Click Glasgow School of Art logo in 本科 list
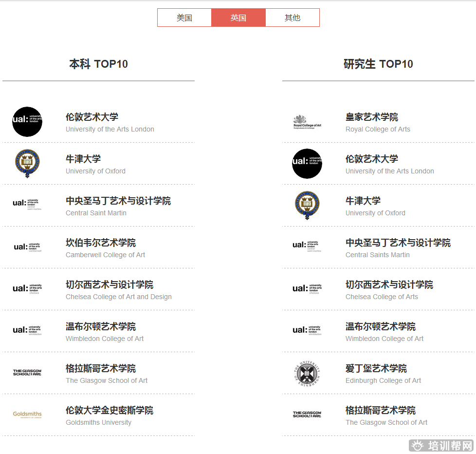Viewport: 476px width, 454px height. [x=27, y=373]
